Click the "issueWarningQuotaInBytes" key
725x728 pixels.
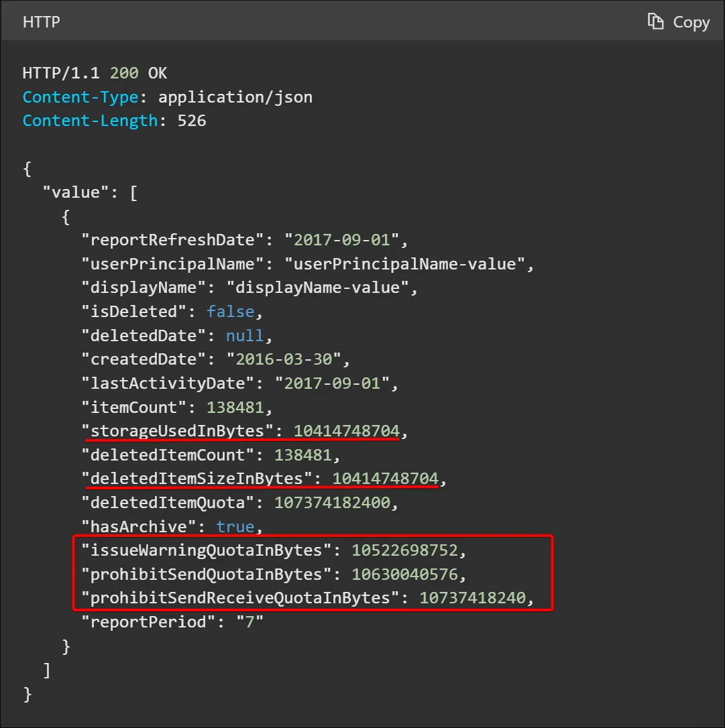tap(206, 550)
